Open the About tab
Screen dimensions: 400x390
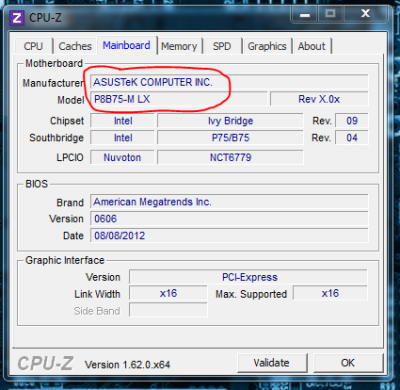click(x=312, y=46)
